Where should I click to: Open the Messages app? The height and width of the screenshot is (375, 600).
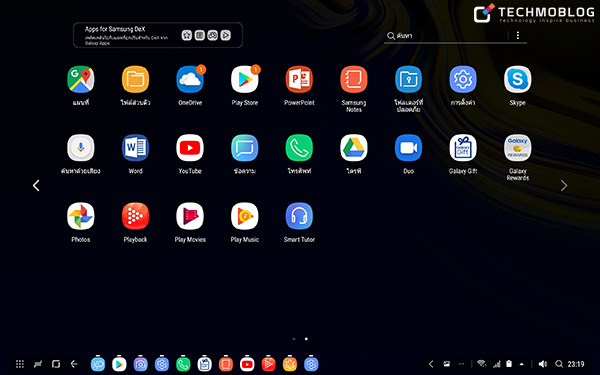[245, 148]
